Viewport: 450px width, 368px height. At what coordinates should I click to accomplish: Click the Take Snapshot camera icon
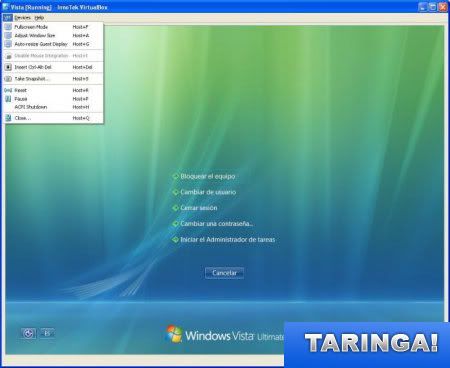point(8,79)
